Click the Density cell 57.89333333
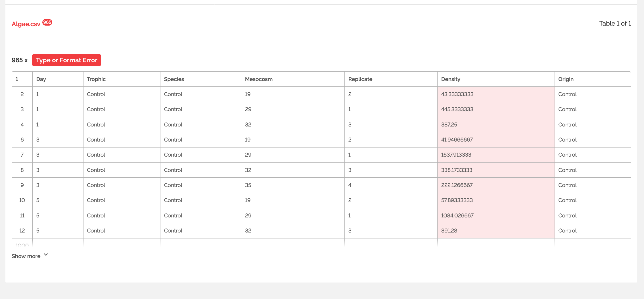 point(496,200)
